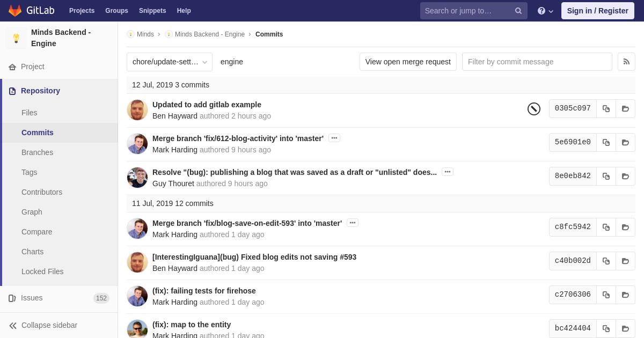
Task: Copy commit SHA c8fc5942
Action: (x=606, y=227)
